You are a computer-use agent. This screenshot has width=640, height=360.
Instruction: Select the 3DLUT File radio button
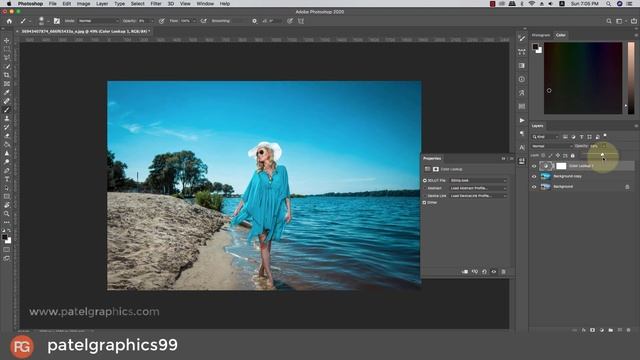(424, 180)
